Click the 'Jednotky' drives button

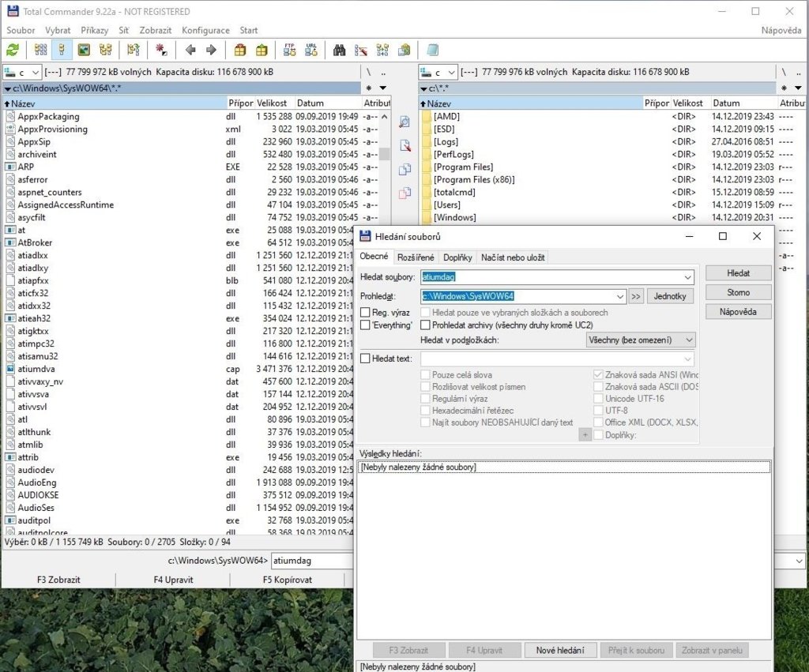[x=670, y=296]
